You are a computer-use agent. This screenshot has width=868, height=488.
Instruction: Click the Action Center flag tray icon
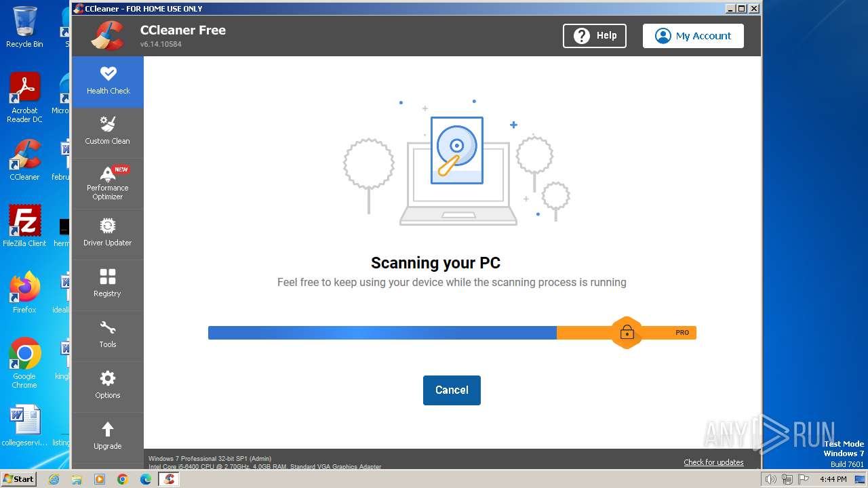coord(802,479)
